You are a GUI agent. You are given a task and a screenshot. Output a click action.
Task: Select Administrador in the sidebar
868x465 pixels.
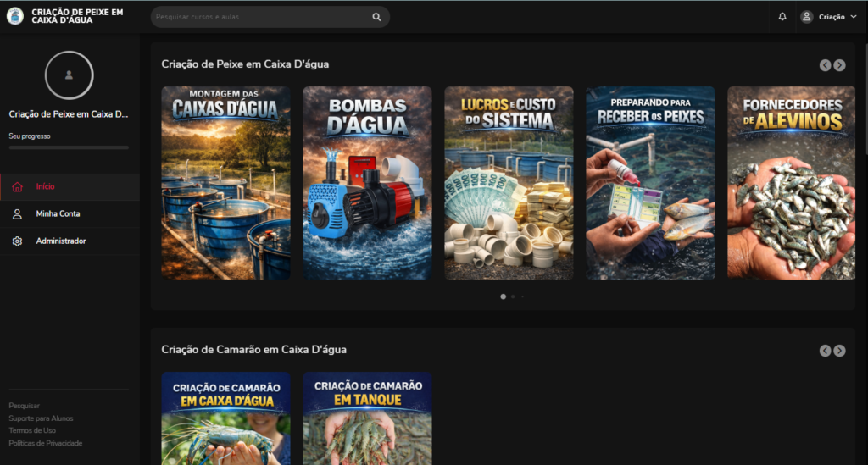(x=60, y=241)
